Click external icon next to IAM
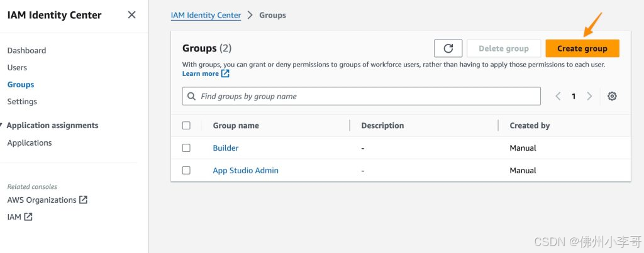 (28, 217)
